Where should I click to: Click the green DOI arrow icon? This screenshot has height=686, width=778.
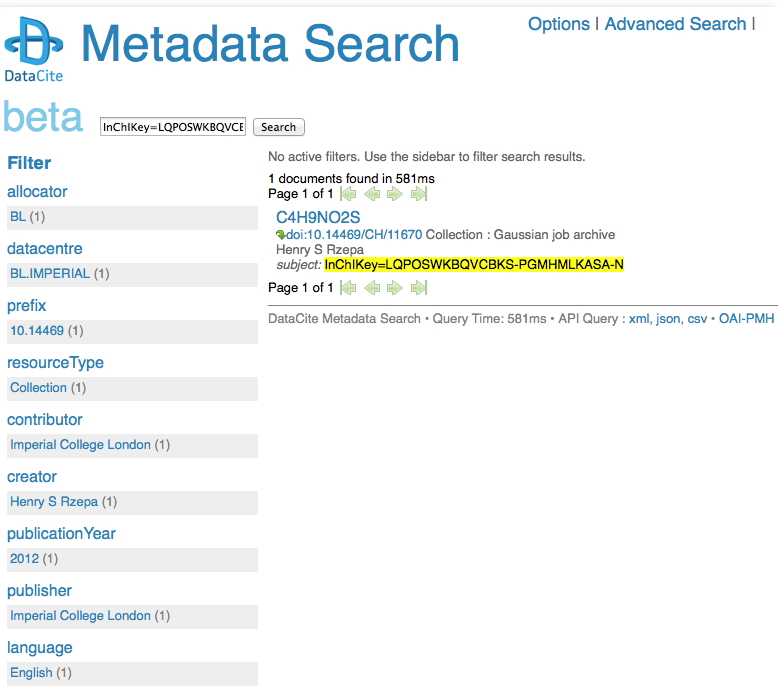[281, 235]
